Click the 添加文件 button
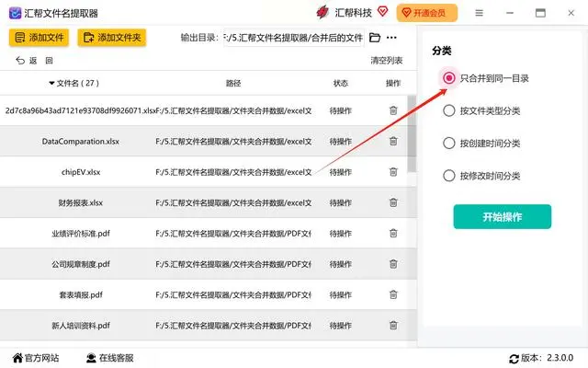Viewport: 588px width, 368px height. (39, 38)
